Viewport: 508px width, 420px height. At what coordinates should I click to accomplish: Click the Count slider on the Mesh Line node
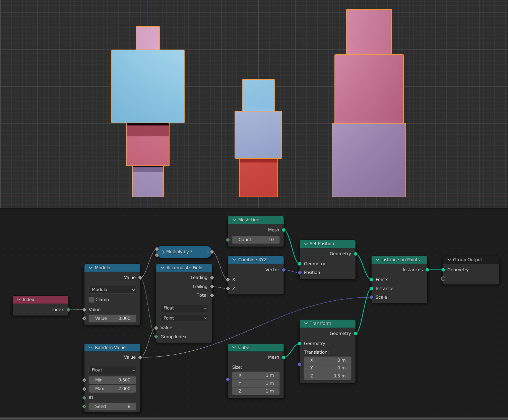pos(256,239)
